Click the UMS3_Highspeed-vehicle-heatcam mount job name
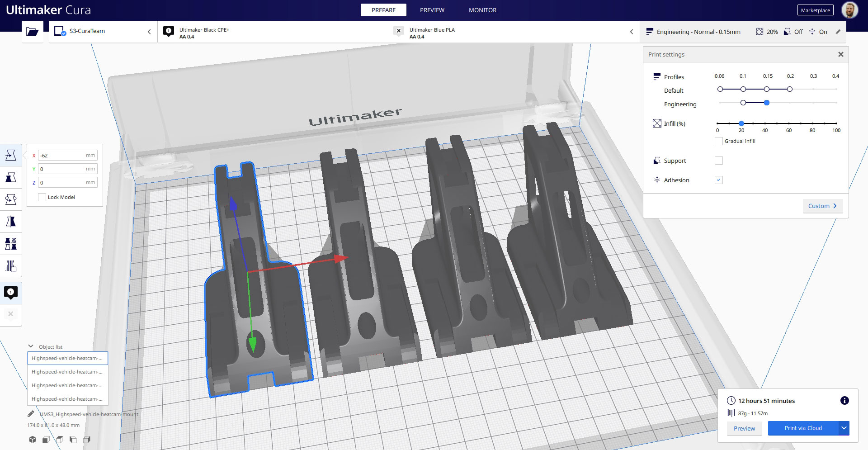This screenshot has height=450, width=868. [89, 414]
